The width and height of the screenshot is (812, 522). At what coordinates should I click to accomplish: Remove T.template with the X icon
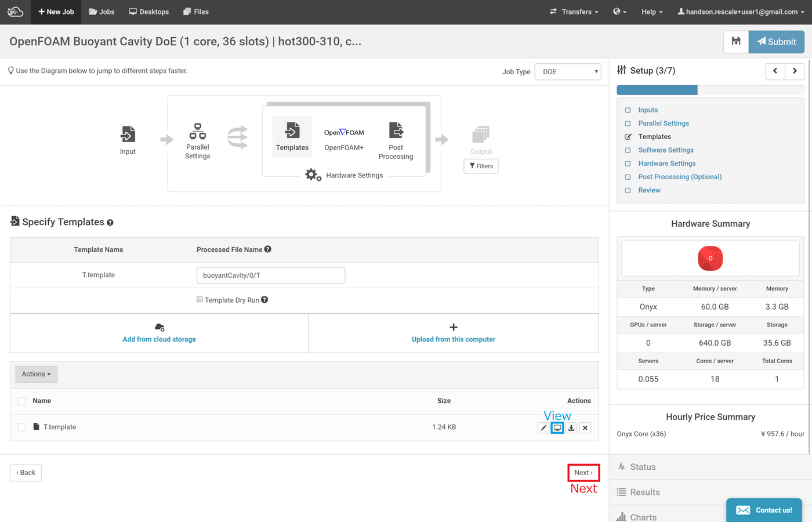[585, 428]
